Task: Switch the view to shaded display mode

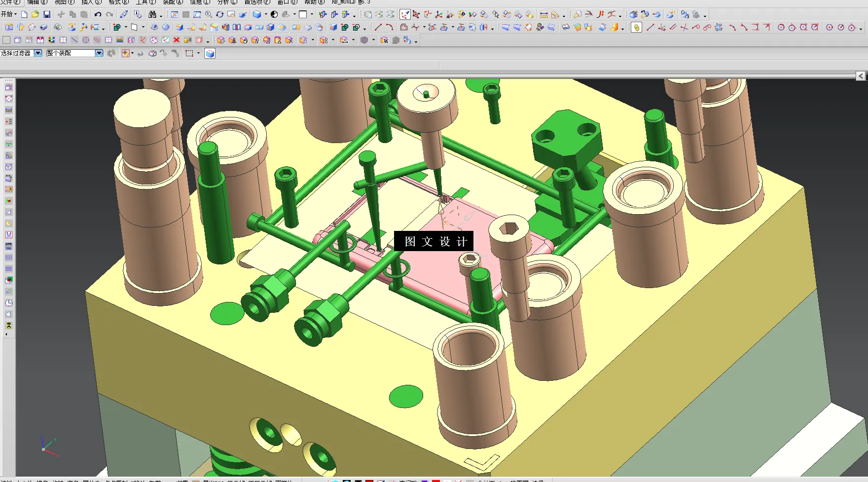Action: tap(256, 14)
